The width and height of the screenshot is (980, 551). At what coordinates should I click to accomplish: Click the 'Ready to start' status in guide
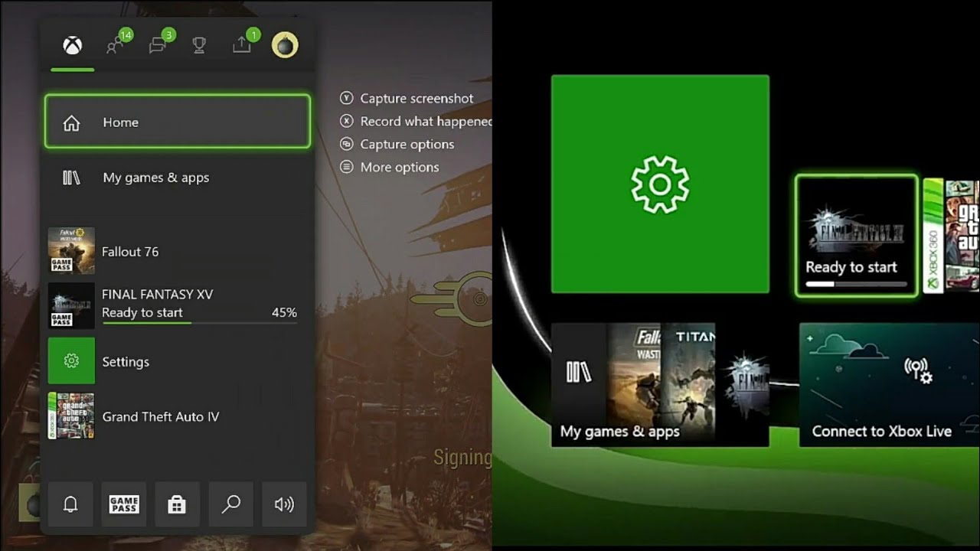point(142,312)
